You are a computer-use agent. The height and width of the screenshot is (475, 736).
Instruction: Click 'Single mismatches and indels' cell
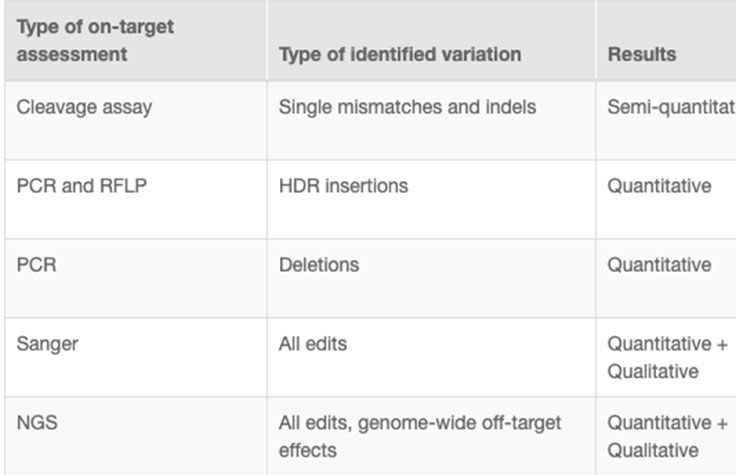click(x=407, y=106)
